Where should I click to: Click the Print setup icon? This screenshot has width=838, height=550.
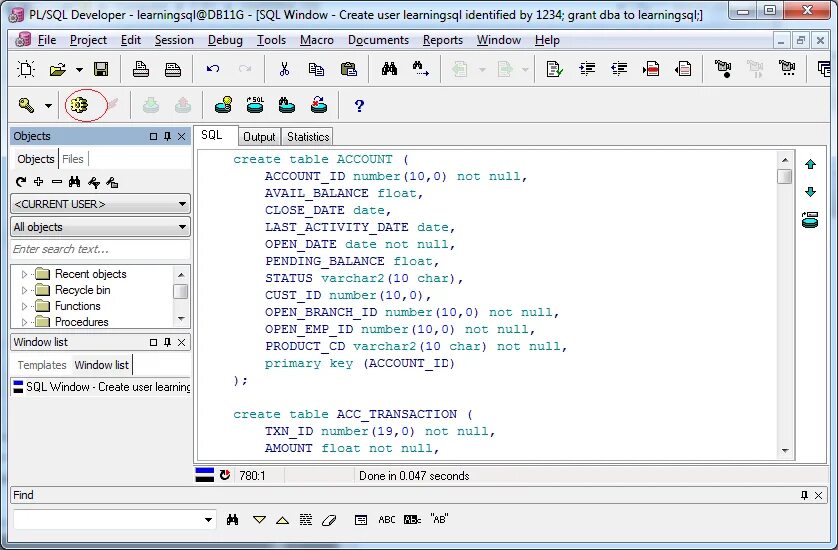173,69
